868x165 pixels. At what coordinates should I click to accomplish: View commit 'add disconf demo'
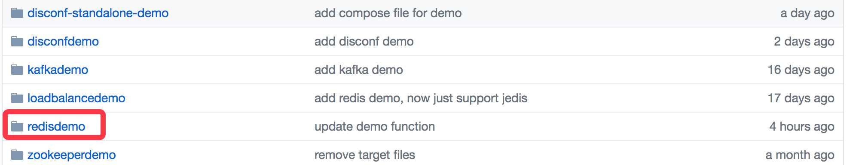tap(364, 42)
